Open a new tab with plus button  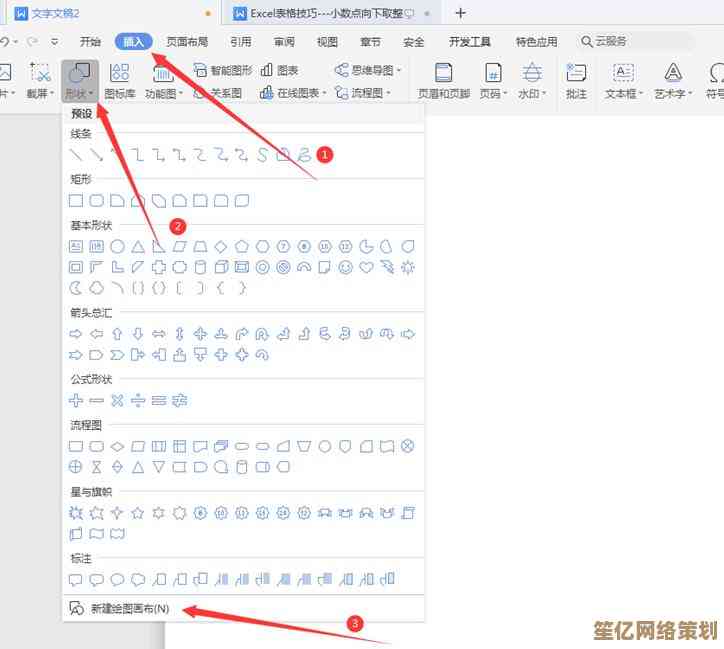tap(460, 13)
